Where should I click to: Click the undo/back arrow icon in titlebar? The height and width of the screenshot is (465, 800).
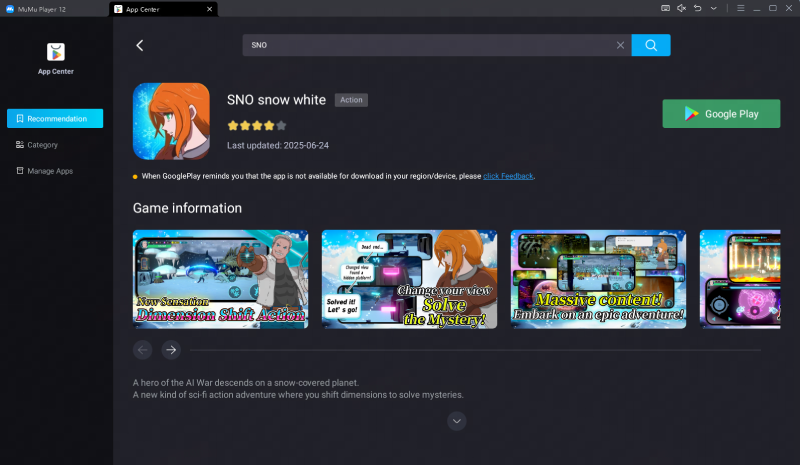coord(697,8)
